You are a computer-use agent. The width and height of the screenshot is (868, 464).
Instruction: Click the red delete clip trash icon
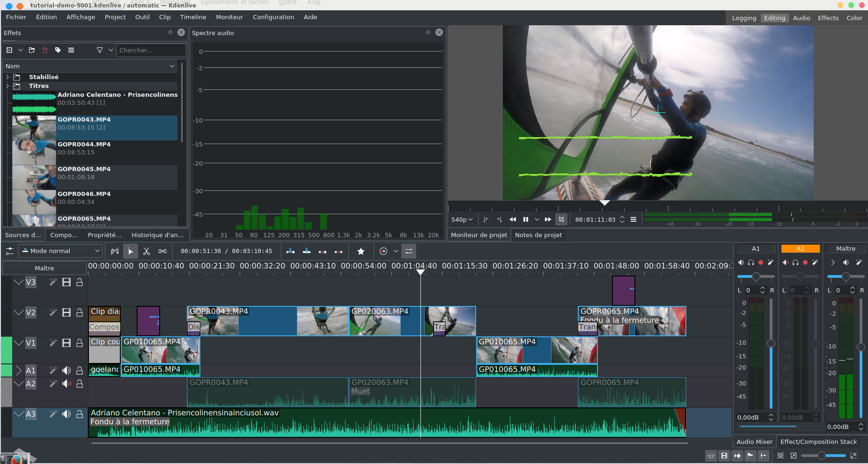(45, 50)
